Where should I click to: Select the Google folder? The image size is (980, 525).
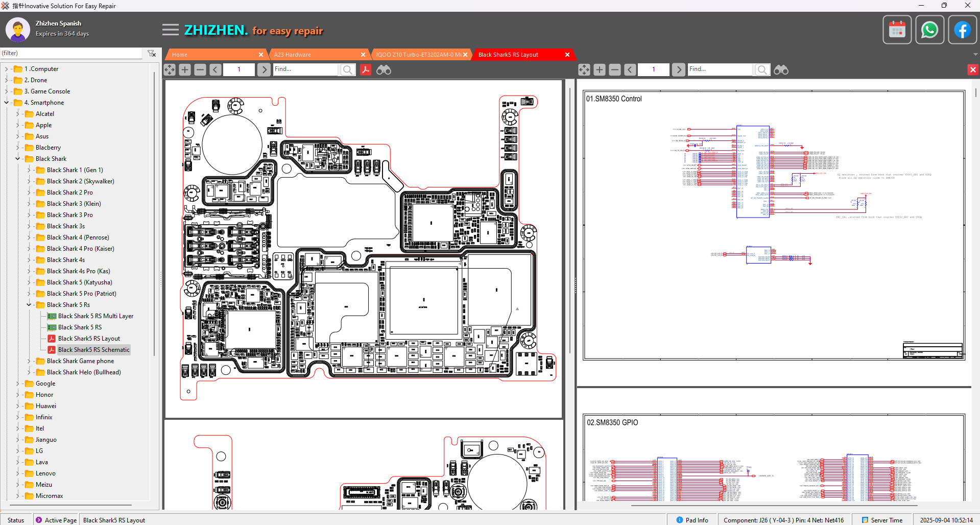pos(45,384)
